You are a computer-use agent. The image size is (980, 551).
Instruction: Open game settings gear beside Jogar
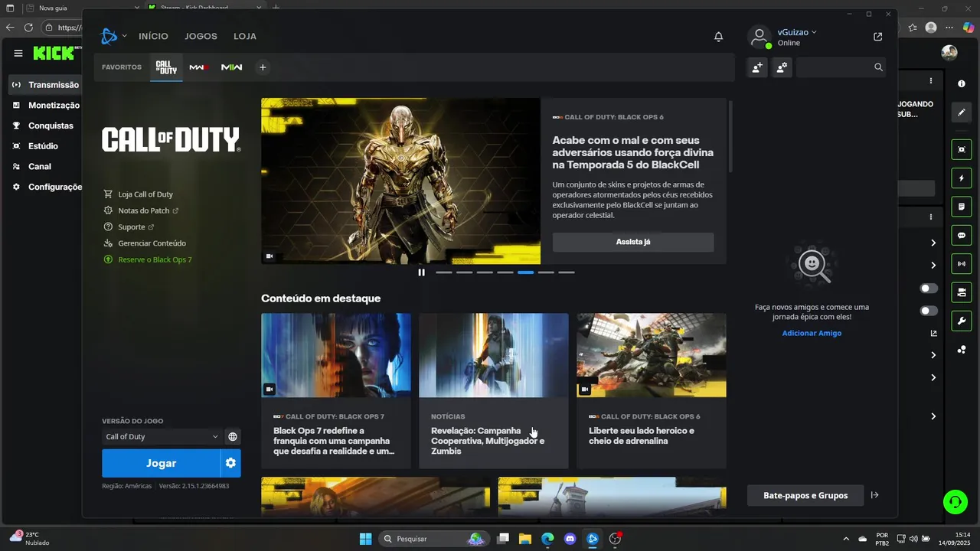tap(231, 463)
